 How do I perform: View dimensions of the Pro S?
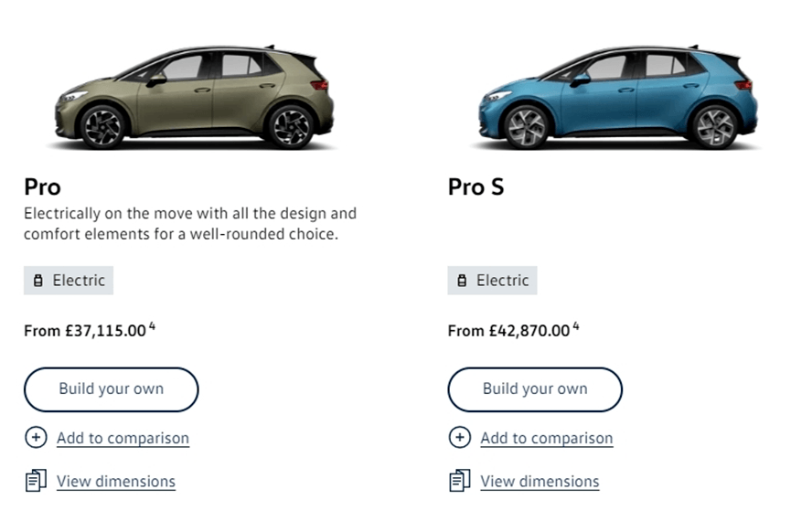(540, 482)
